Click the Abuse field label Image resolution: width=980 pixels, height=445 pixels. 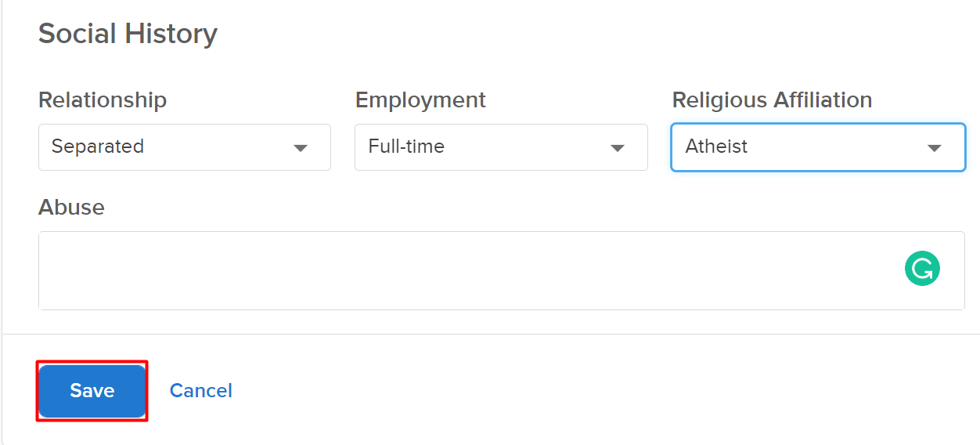(71, 207)
